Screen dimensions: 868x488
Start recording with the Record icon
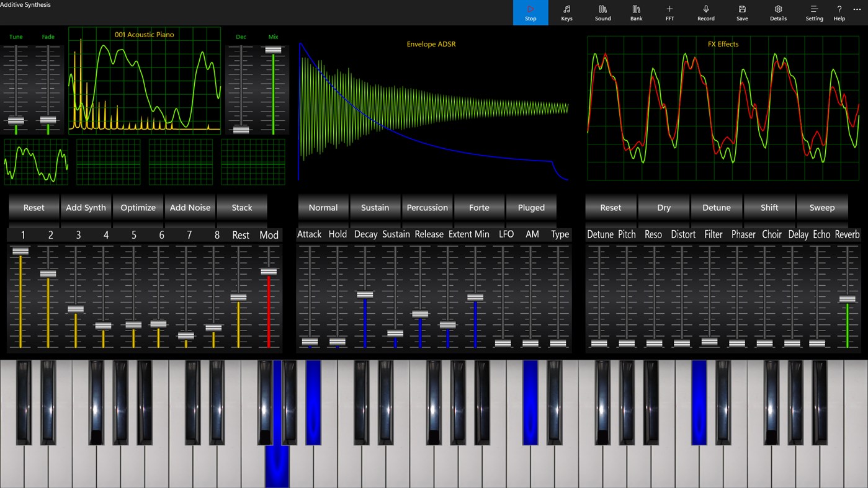tap(705, 12)
